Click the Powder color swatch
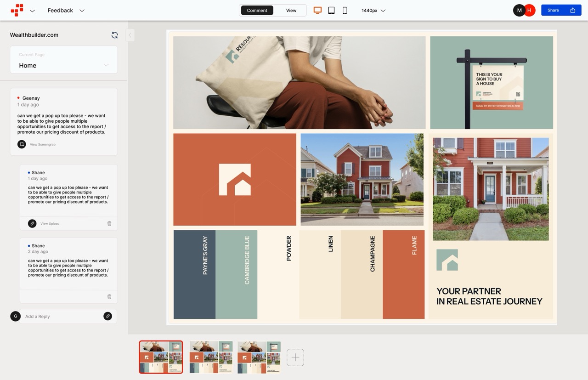The height and width of the screenshot is (380, 588). [x=278, y=274]
